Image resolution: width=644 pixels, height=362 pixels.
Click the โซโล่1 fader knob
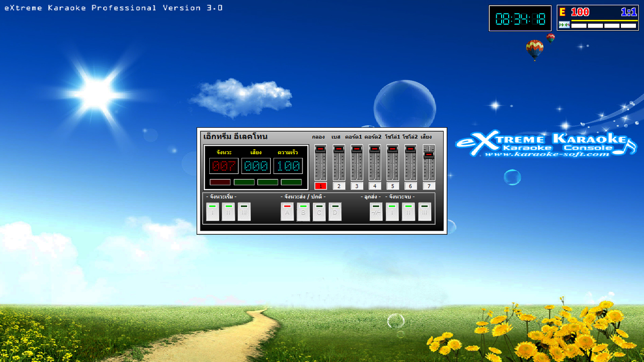pos(392,149)
